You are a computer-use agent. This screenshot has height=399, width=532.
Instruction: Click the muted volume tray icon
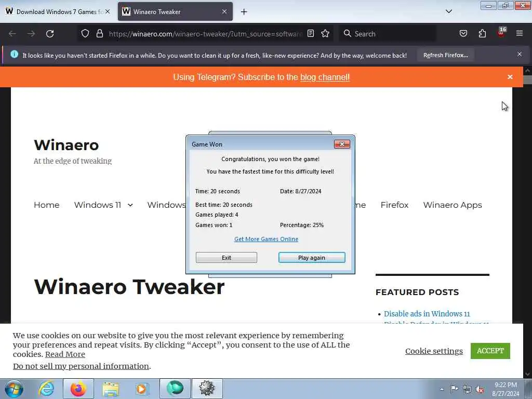pyautogui.click(x=480, y=389)
